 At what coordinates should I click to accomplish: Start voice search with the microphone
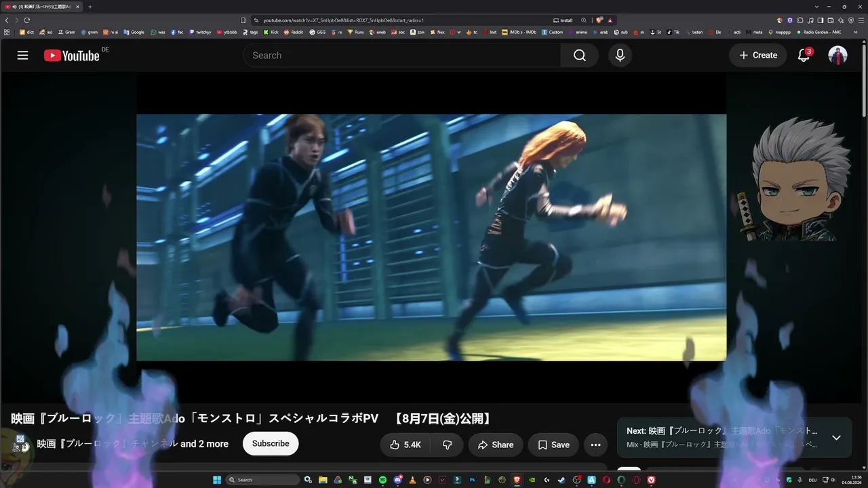[x=620, y=56]
